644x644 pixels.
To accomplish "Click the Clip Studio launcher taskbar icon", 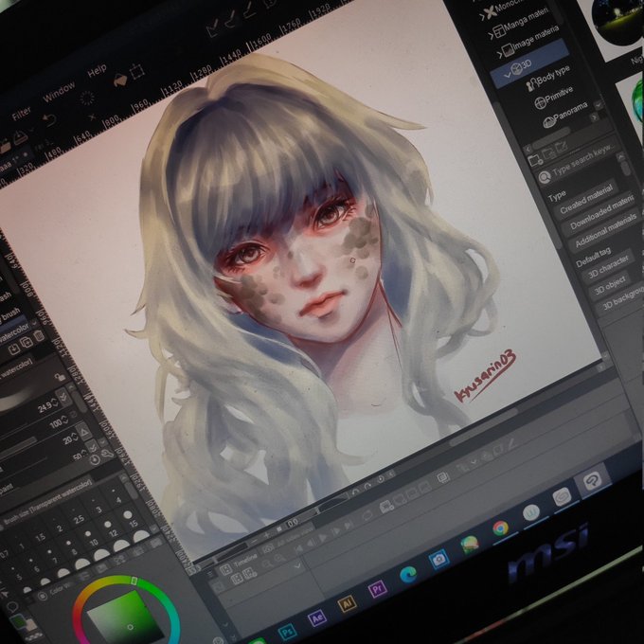I will click(562, 498).
